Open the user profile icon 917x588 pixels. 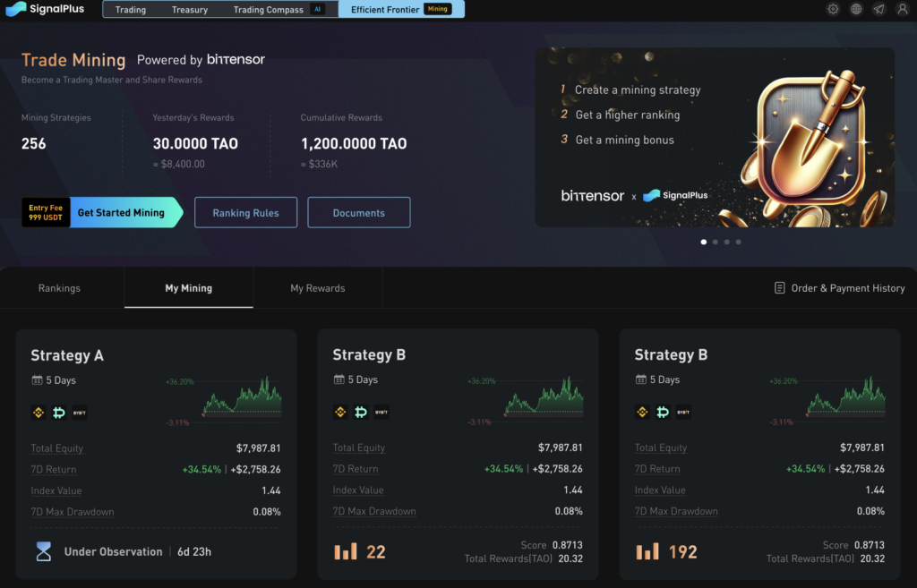(902, 9)
